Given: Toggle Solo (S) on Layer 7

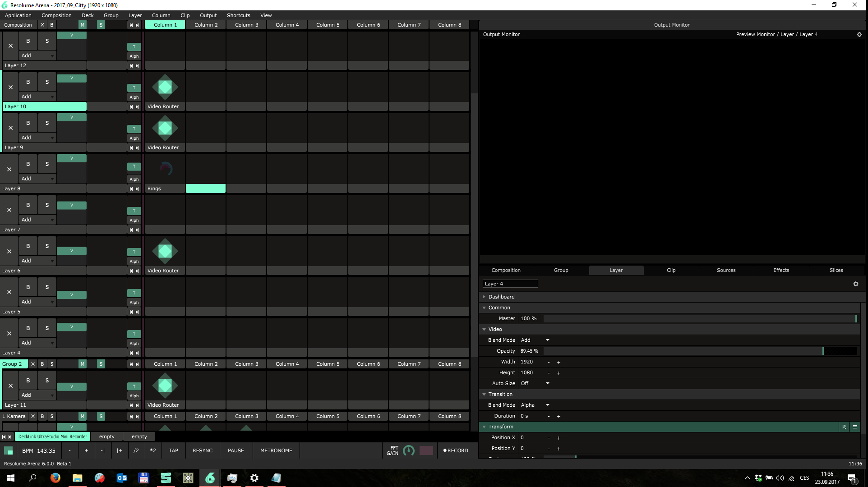Looking at the screenshot, I should [47, 205].
